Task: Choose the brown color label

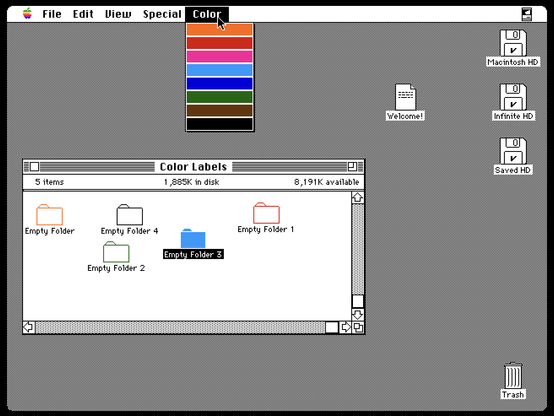Action: click(x=219, y=110)
